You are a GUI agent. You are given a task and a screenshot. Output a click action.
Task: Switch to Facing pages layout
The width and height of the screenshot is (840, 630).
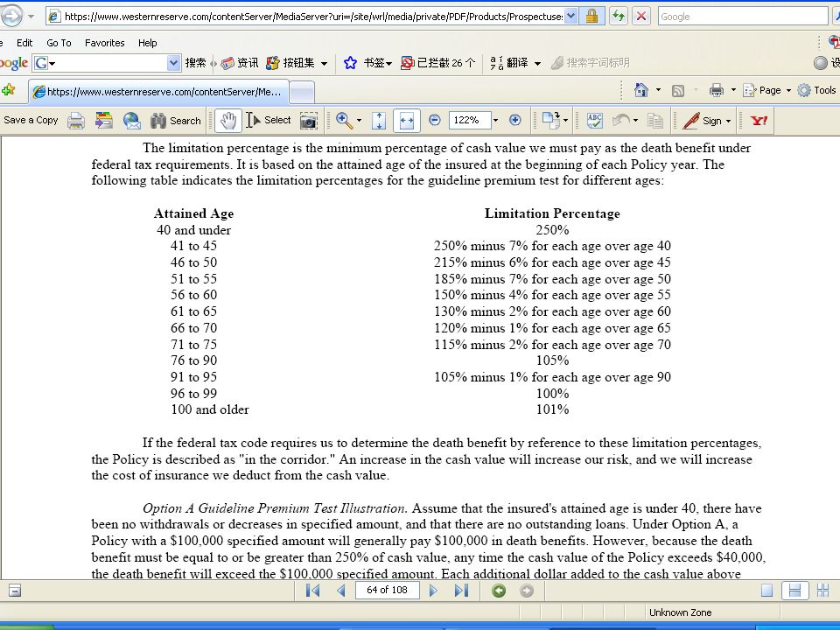click(822, 591)
